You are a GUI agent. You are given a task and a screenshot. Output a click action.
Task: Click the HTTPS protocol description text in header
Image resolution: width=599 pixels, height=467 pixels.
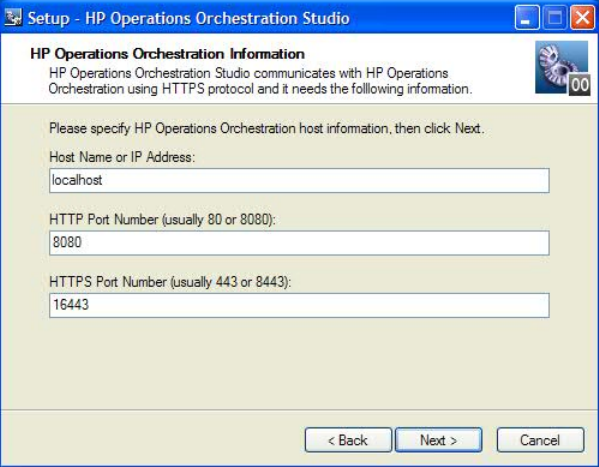[260, 81]
